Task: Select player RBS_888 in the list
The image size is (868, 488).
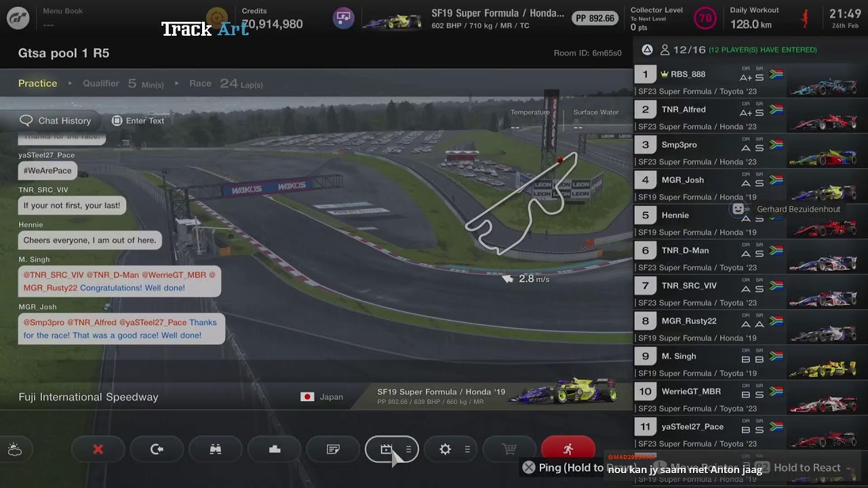Action: pyautogui.click(x=751, y=83)
